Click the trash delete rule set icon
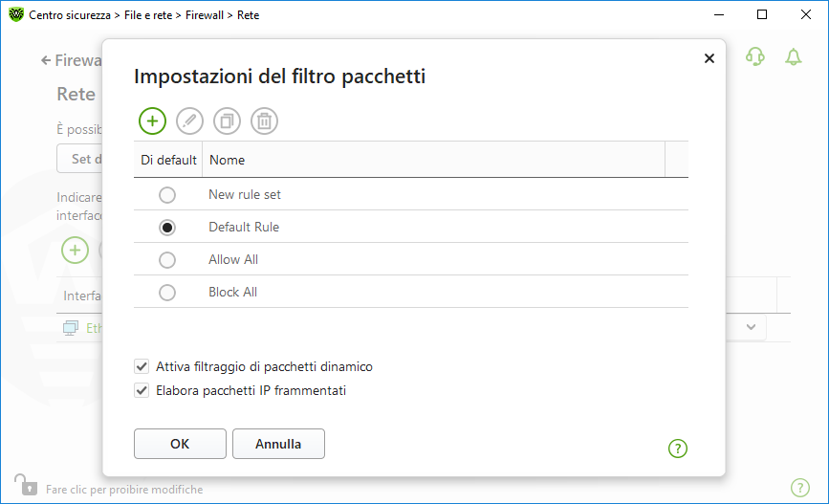This screenshot has width=829, height=504. pos(265,121)
